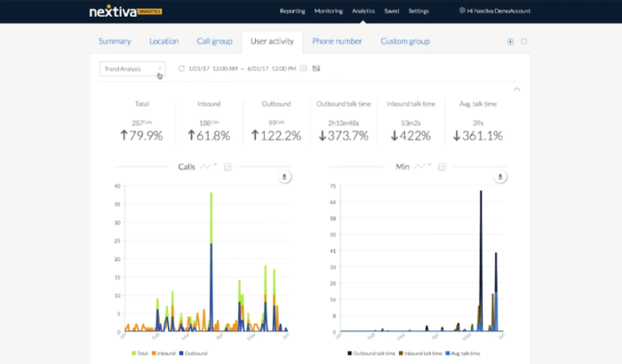622x364 pixels.
Task: Go to Settings in top navigation
Action: pos(418,11)
